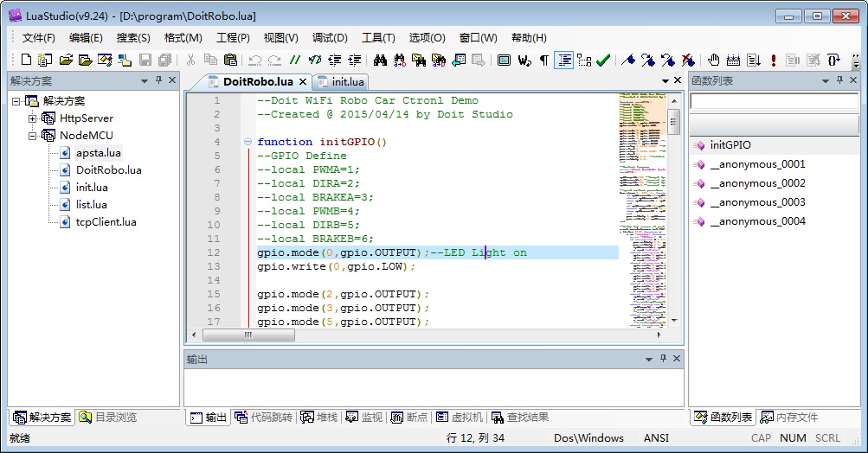Open the 工具(T) menu
This screenshot has width=868, height=453.
[378, 38]
